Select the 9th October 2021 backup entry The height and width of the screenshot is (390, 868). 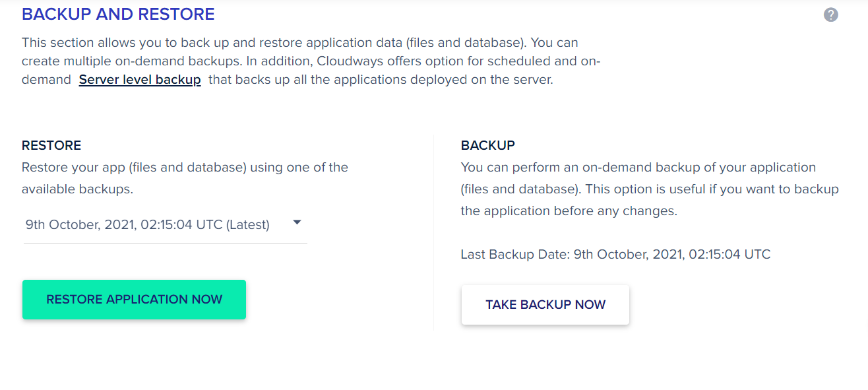(x=165, y=225)
